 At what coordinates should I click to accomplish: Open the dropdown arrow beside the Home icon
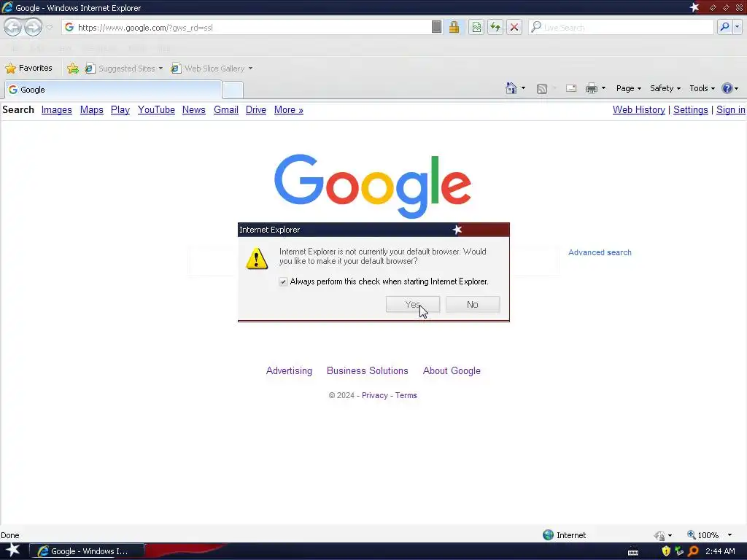[523, 88]
